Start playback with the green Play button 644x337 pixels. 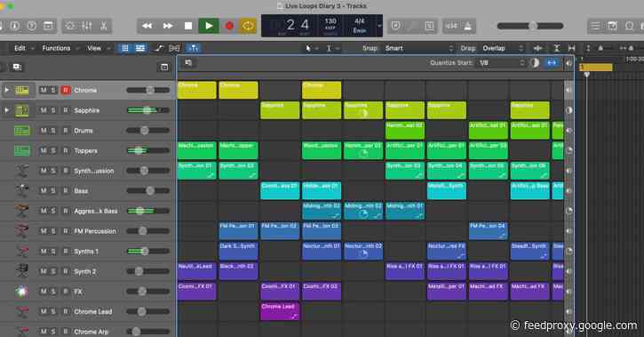(x=209, y=26)
